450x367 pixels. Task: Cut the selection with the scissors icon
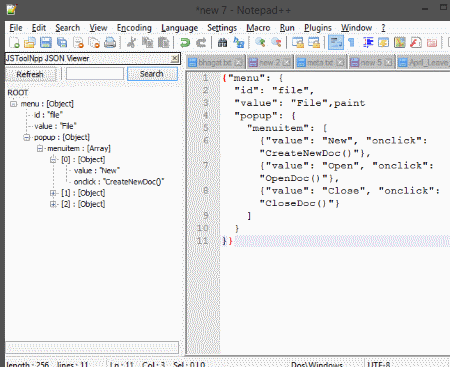click(131, 43)
